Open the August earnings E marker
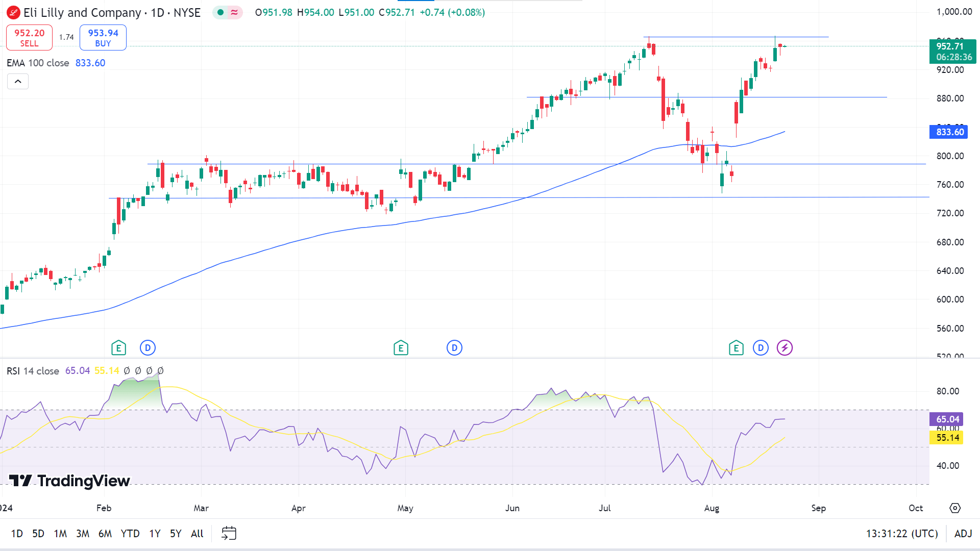The height and width of the screenshot is (551, 980). [x=736, y=348]
